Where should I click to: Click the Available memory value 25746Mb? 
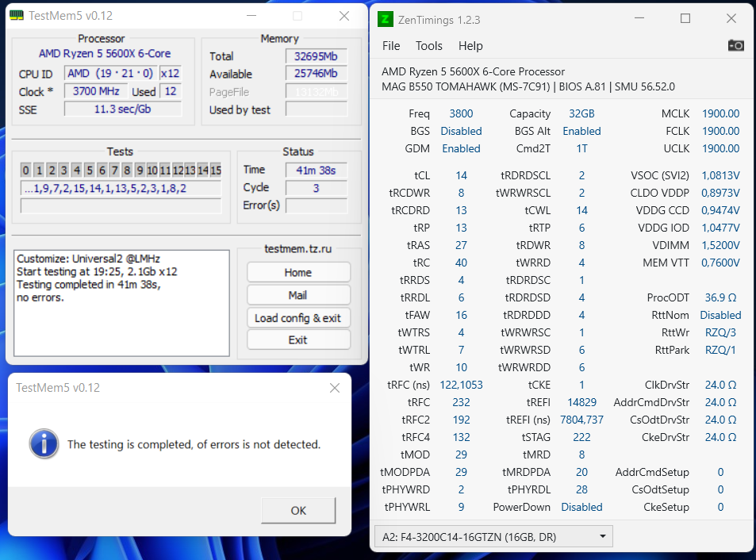(x=317, y=73)
